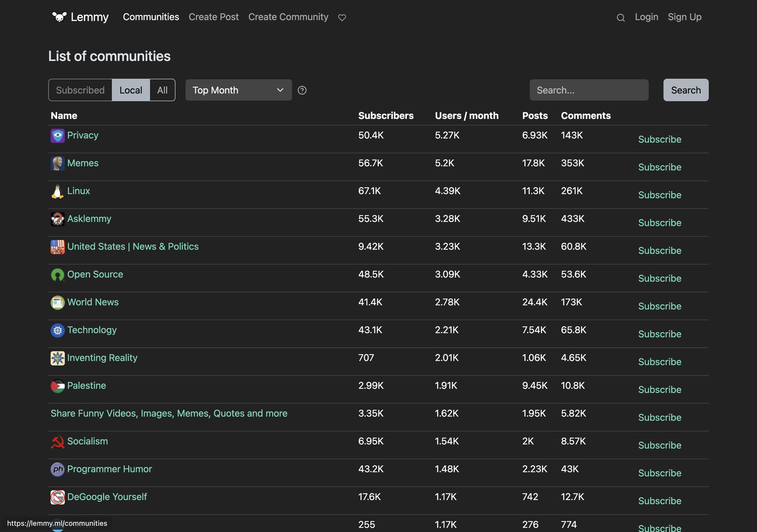Open the Socialism community link
This screenshot has width=757, height=532.
click(88, 441)
